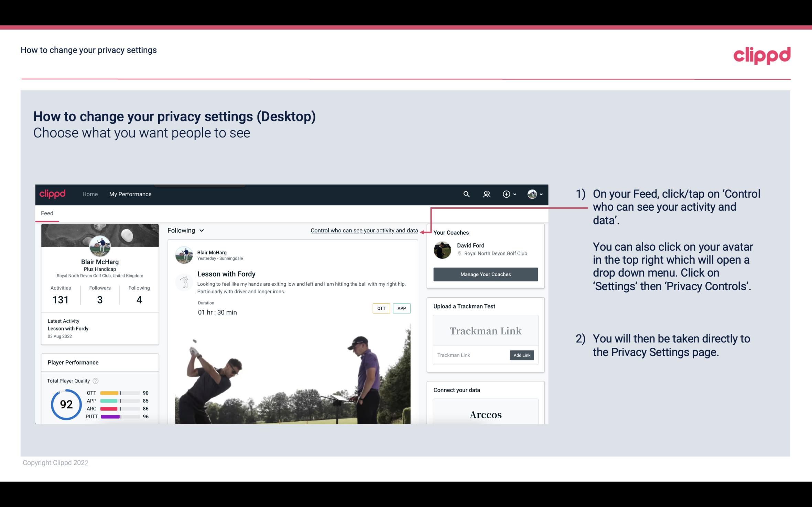Click the Trackman Link input field
This screenshot has width=812, height=507.
[x=471, y=355]
